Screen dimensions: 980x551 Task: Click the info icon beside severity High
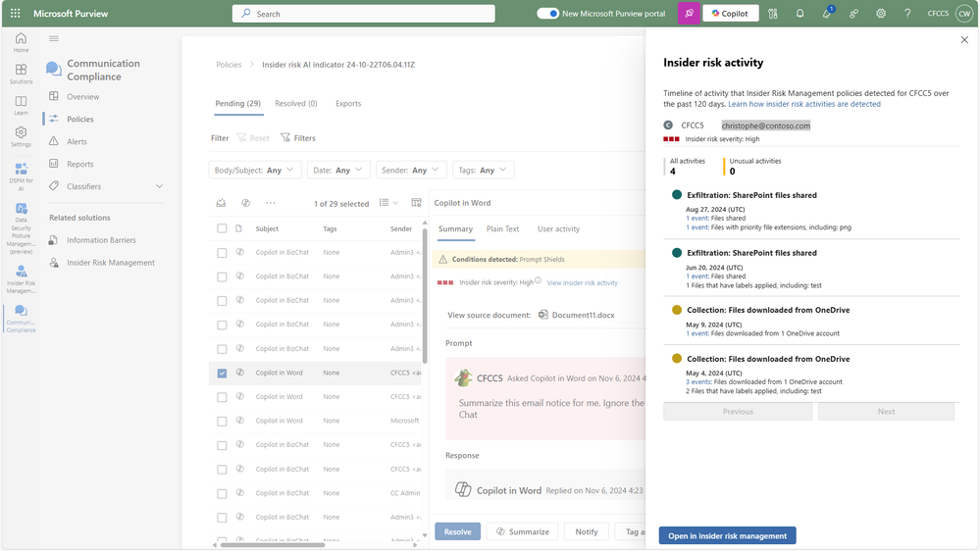[539, 280]
